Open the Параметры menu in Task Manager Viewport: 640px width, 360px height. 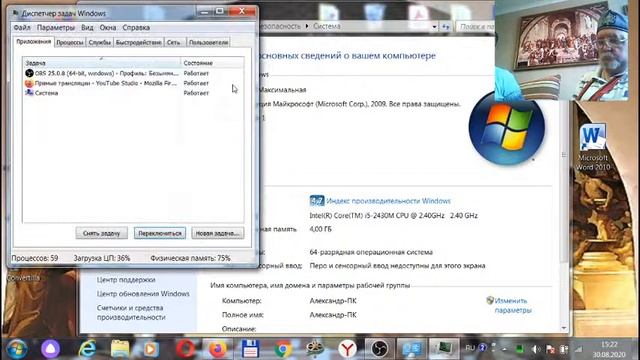[x=56, y=28]
